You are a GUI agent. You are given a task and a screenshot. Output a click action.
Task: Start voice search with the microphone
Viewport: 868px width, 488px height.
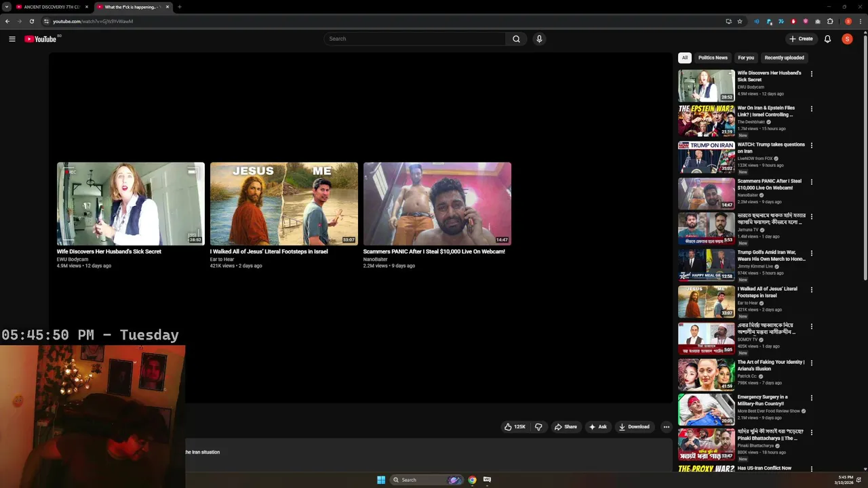point(539,39)
